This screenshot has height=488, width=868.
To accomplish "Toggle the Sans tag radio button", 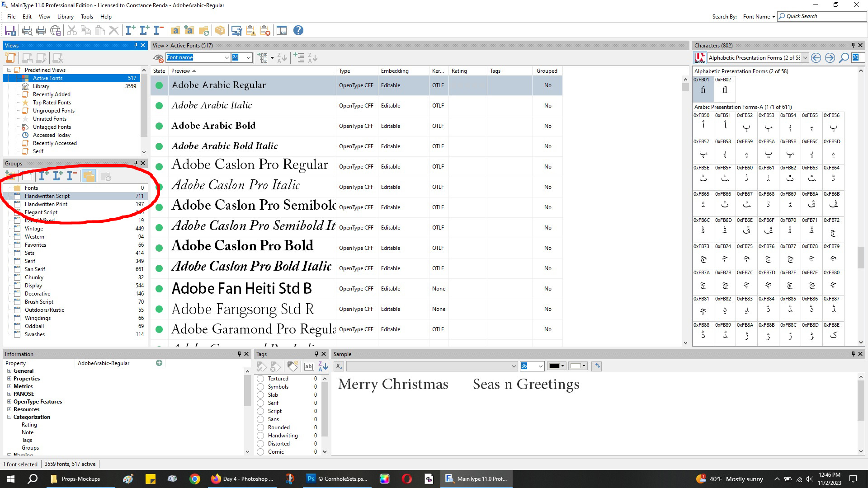I will tap(261, 420).
